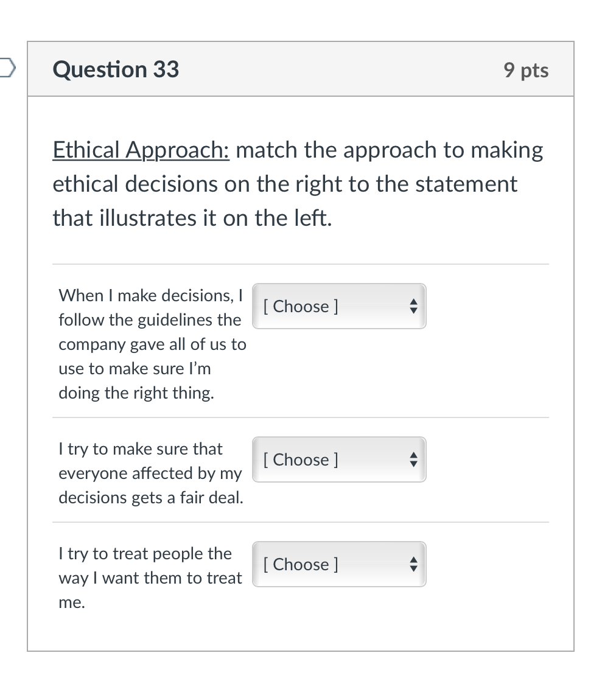
Task: Click the divider line above the first statement
Action: point(301,264)
